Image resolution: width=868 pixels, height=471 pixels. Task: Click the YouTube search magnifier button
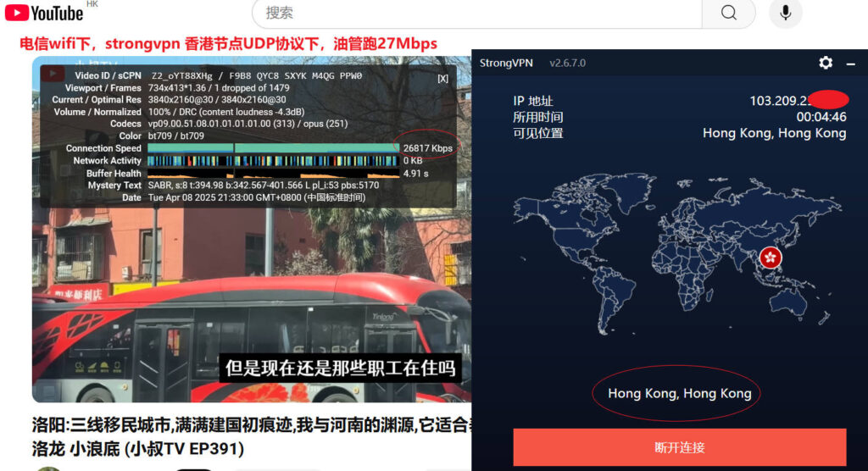pyautogui.click(x=728, y=13)
